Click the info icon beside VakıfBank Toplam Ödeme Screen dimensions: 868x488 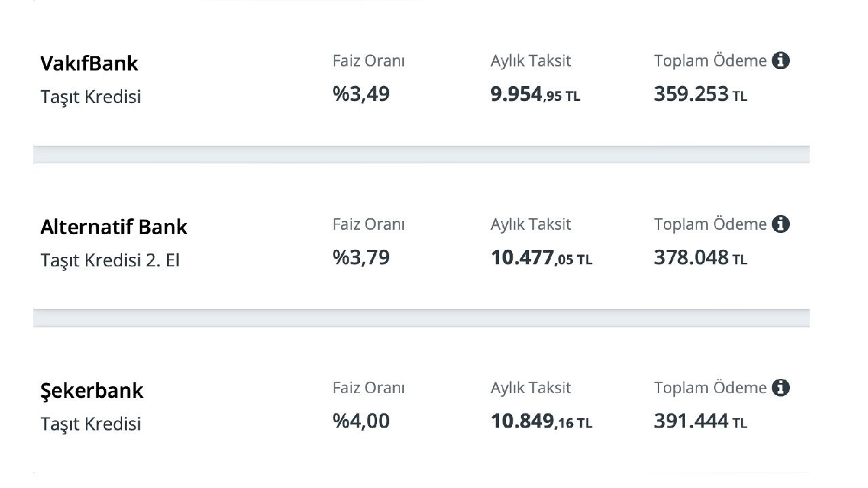coord(781,61)
